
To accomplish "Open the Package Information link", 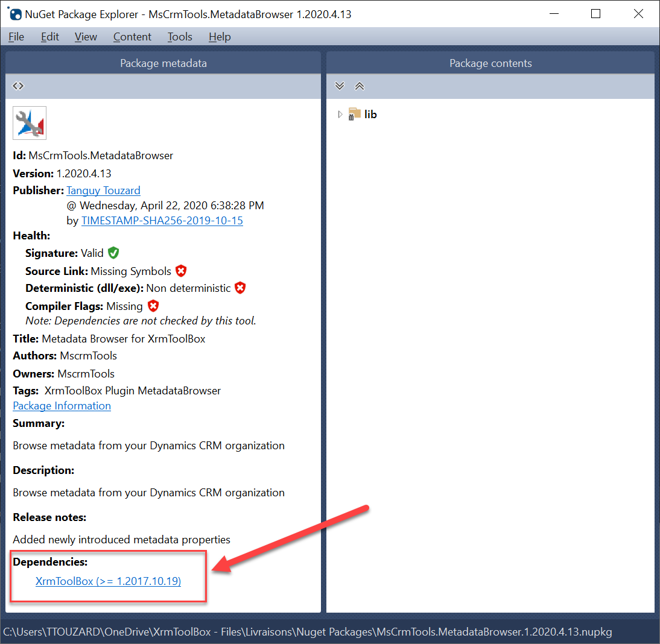I will [62, 406].
